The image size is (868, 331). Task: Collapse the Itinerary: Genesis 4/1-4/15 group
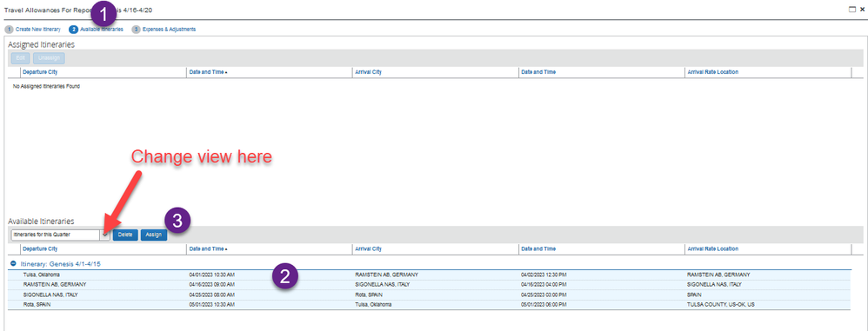click(13, 264)
